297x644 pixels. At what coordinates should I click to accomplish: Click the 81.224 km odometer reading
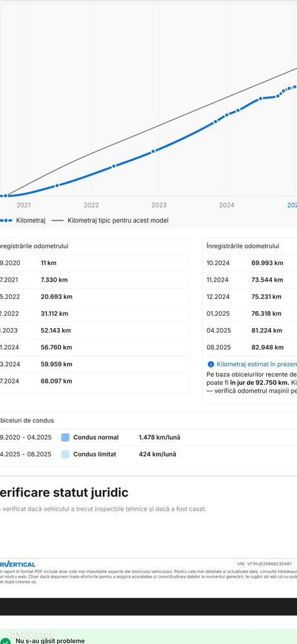click(267, 330)
